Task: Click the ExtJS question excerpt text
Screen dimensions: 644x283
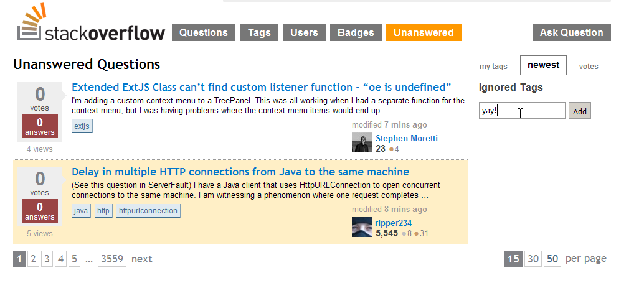Action: [x=268, y=105]
